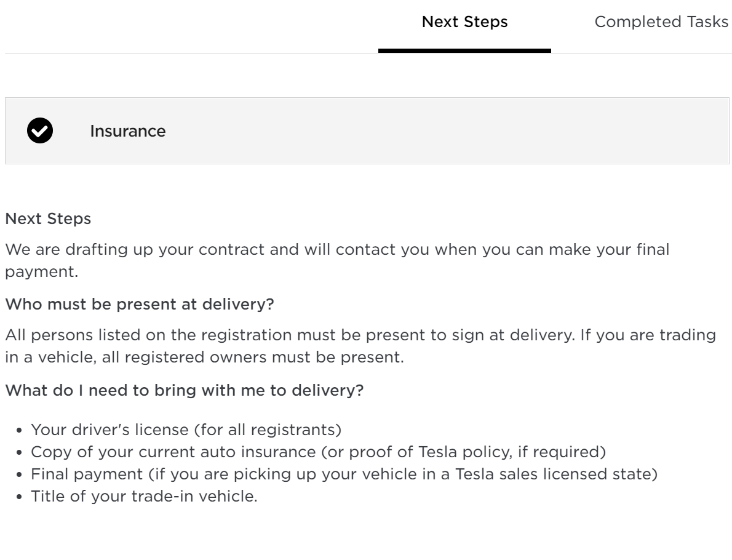Viewport: 732px width, 560px height.
Task: Click the word 'payment.' ending the contract paragraph
Action: [x=42, y=272]
